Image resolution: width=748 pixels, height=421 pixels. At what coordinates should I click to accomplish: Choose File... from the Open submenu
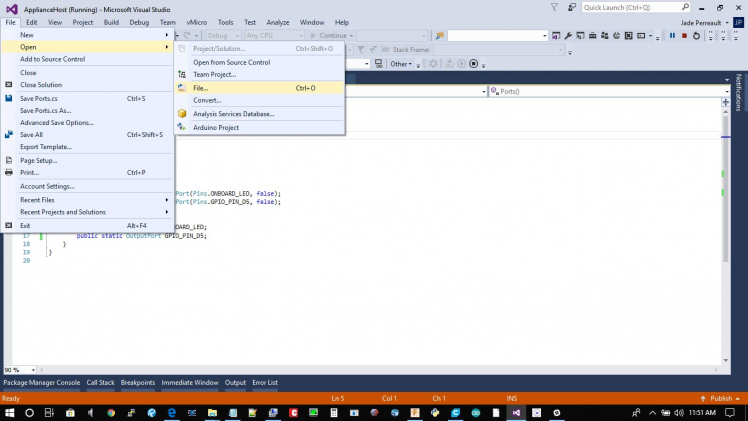pos(201,88)
